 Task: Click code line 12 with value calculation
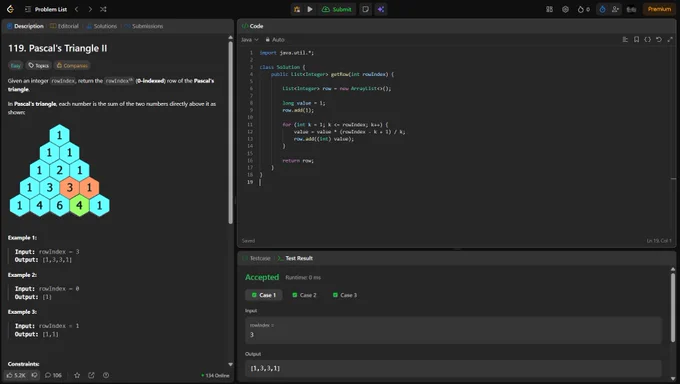(349, 132)
